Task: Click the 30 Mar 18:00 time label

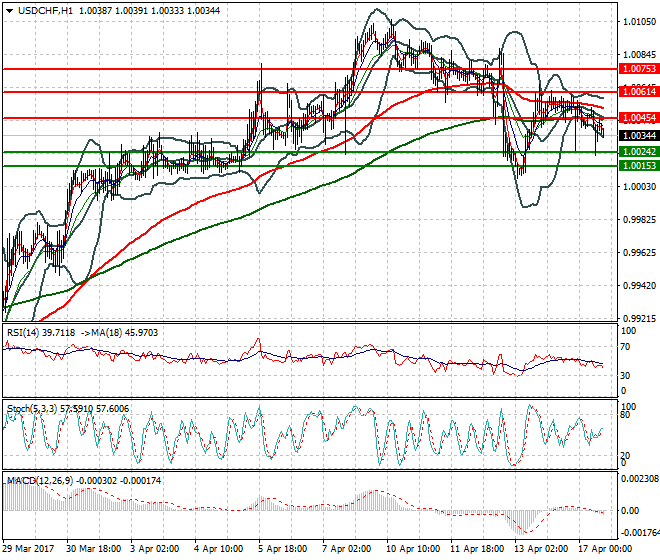Action: pyautogui.click(x=93, y=549)
